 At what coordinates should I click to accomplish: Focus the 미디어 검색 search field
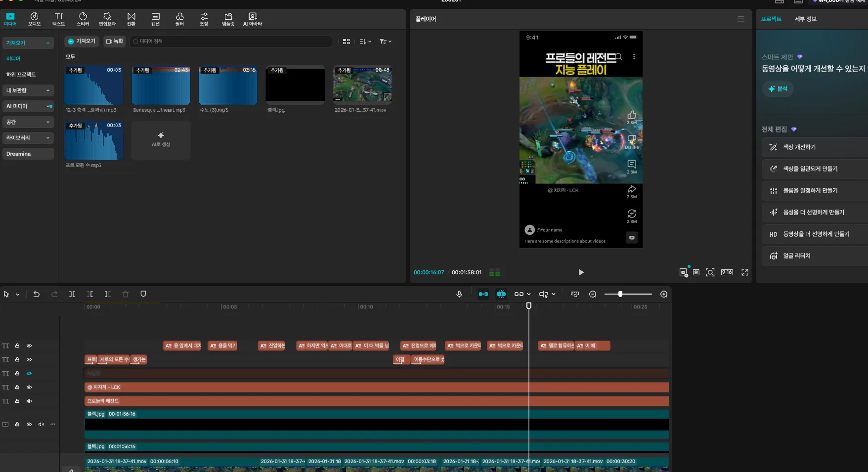coord(230,42)
